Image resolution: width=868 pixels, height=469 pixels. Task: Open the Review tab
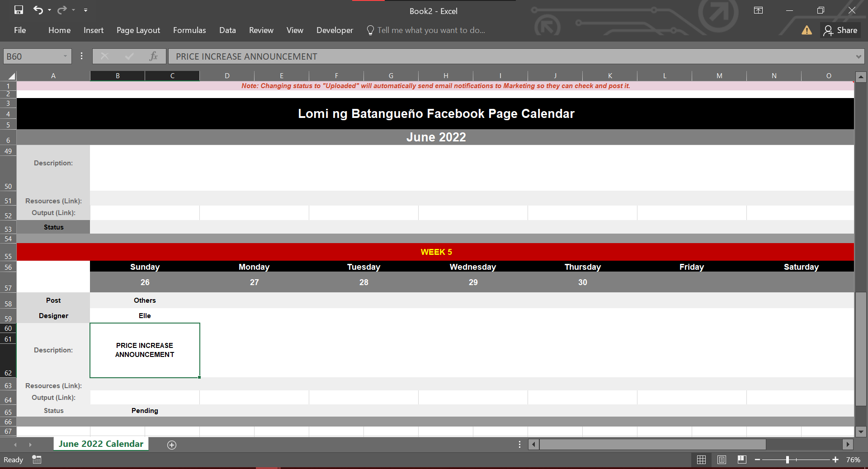[x=261, y=30]
